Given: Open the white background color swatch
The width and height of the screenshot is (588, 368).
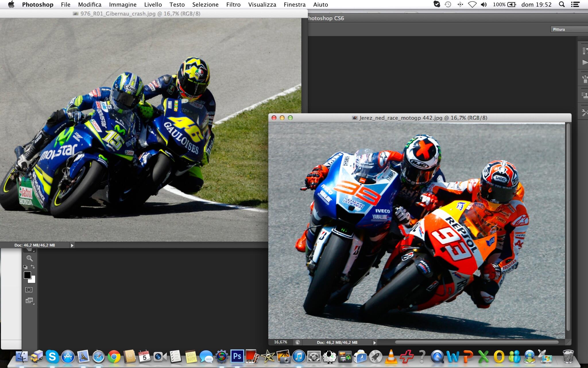Looking at the screenshot, I should coord(33,280).
